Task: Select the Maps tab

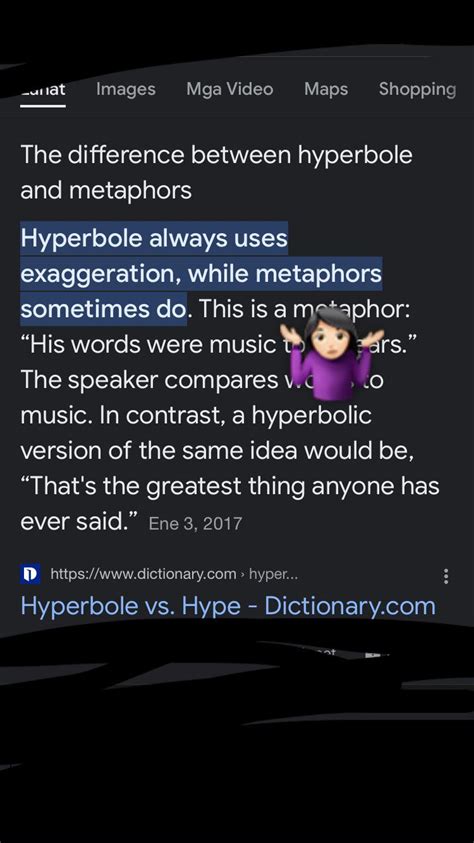Action: point(326,89)
